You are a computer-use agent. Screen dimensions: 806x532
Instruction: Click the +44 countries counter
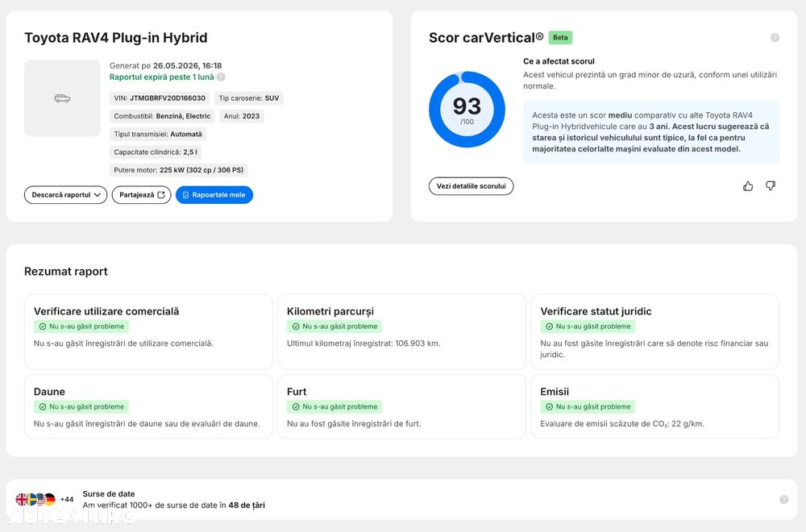point(67,499)
